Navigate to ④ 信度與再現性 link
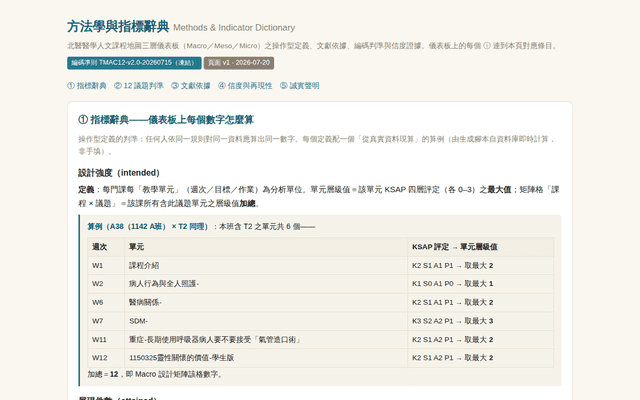The width and height of the screenshot is (640, 400). tap(245, 86)
